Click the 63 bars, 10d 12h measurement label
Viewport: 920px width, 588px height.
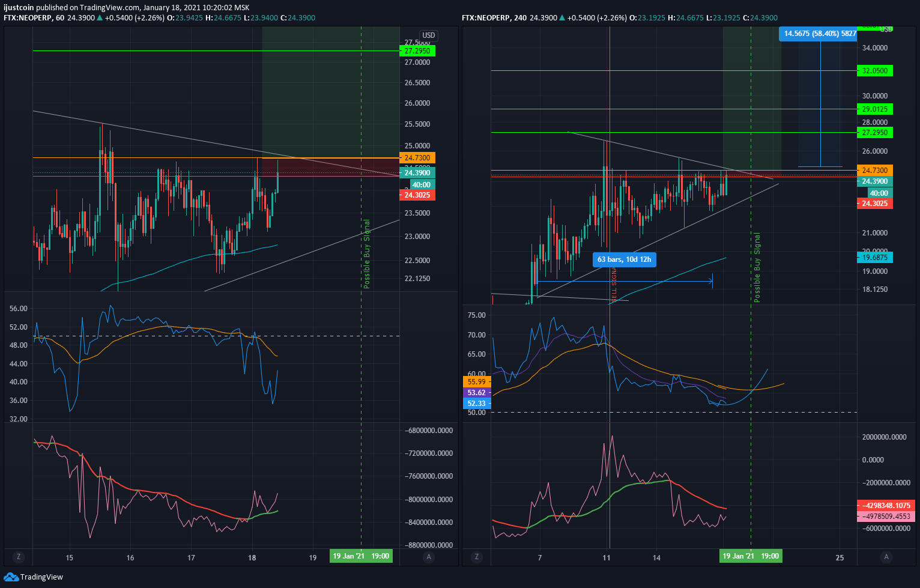(625, 259)
